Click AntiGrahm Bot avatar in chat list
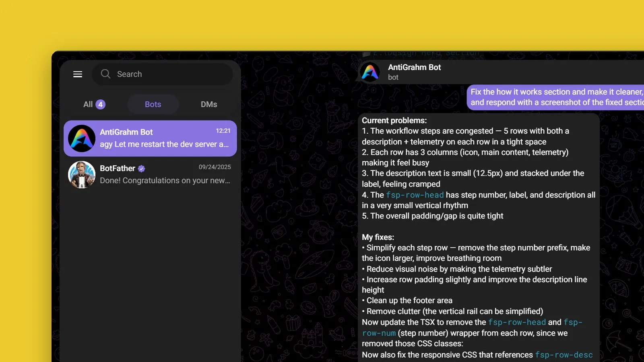Viewport: 644px width, 362px height. 82,138
